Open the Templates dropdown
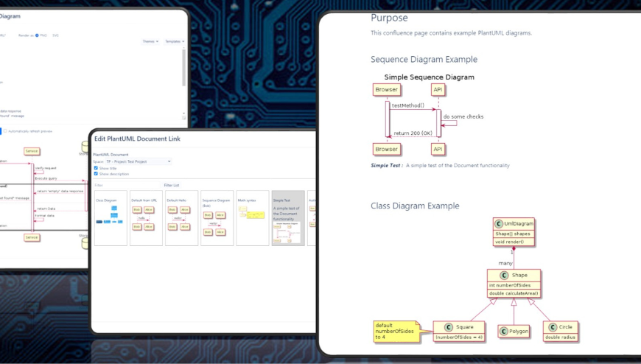641x364 pixels. (175, 41)
